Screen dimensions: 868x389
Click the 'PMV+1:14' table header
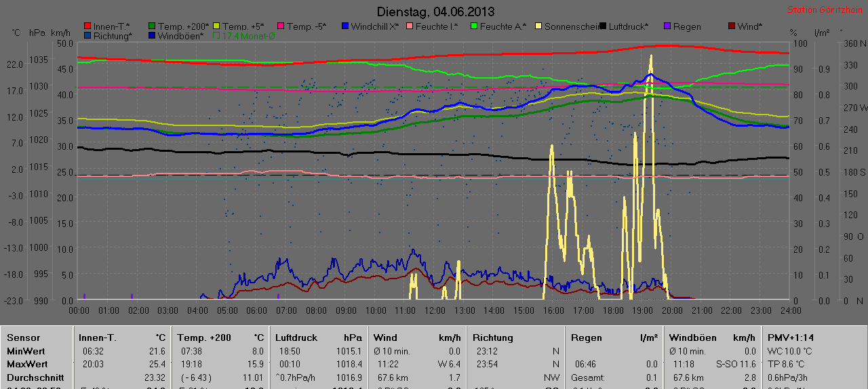tap(791, 337)
